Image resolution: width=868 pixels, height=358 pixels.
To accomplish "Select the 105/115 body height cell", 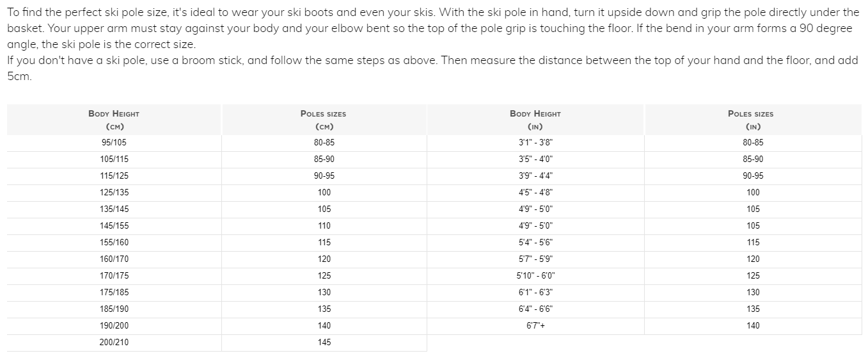I will (114, 159).
